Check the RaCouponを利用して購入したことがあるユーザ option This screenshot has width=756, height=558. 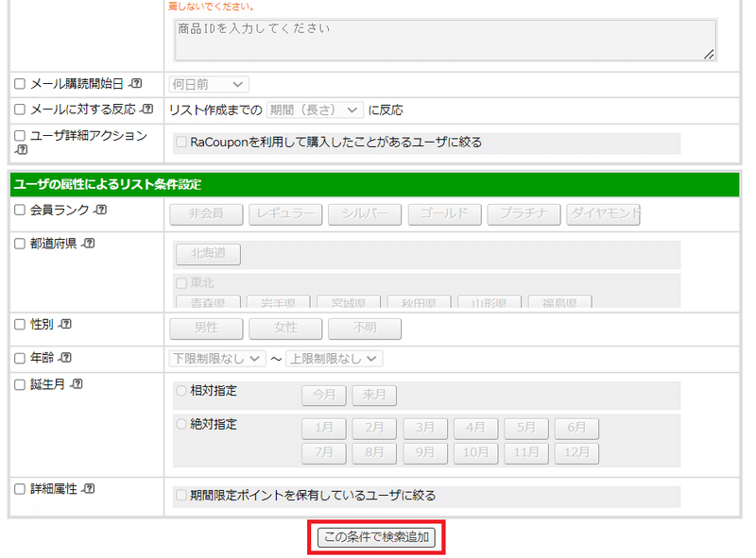tap(180, 142)
